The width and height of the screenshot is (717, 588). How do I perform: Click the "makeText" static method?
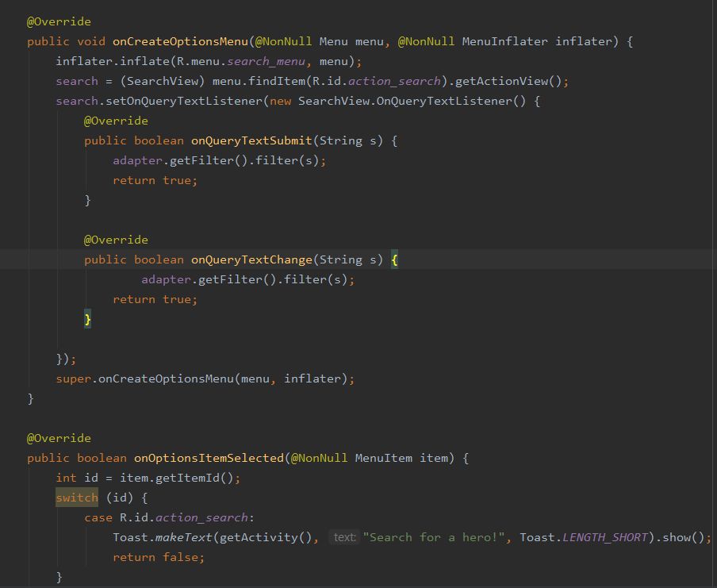(x=184, y=537)
